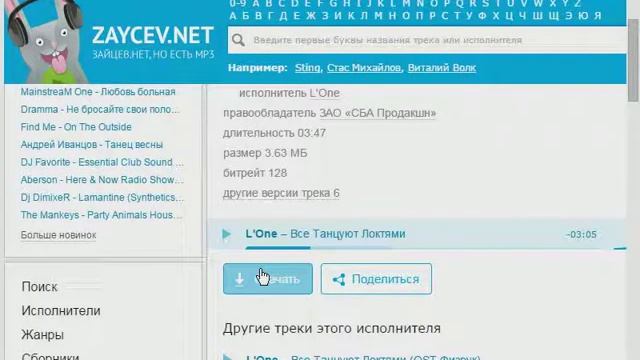Open Dj DimixeR - Lamantine track
Screen dimensions: 640x360
tap(102, 197)
